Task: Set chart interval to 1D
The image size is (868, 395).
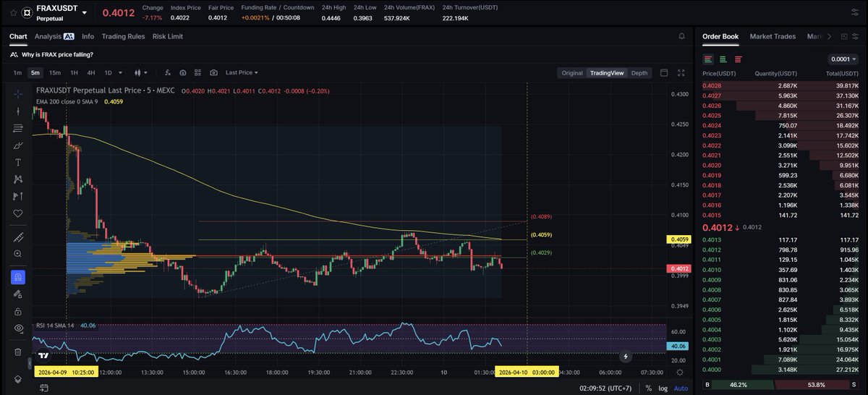Action: coord(109,72)
